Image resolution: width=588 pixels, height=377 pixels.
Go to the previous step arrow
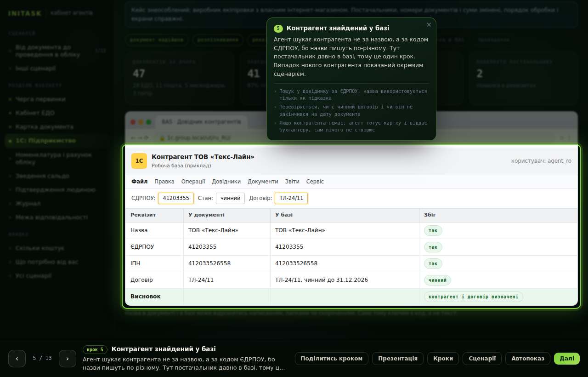(17, 359)
